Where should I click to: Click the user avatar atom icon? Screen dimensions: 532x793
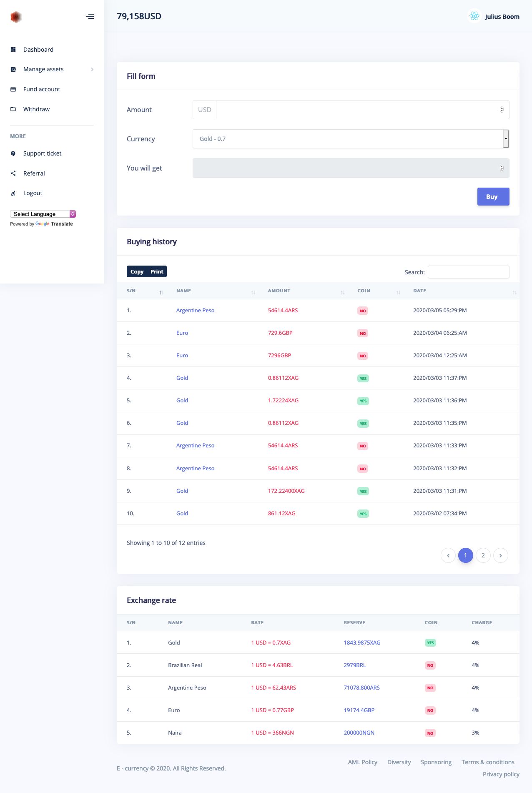point(474,16)
